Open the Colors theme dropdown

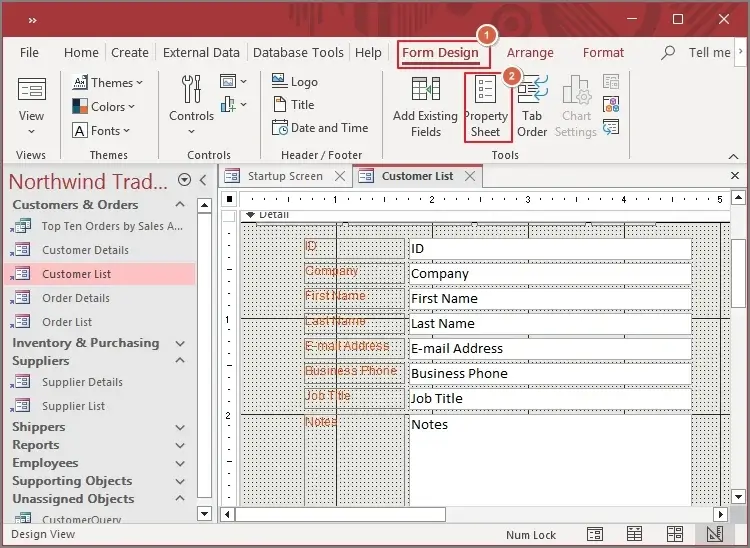103,107
